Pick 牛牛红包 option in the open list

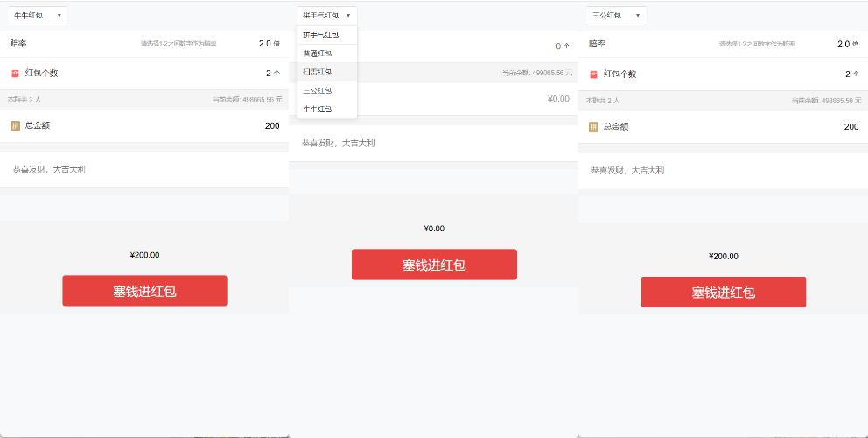(318, 109)
